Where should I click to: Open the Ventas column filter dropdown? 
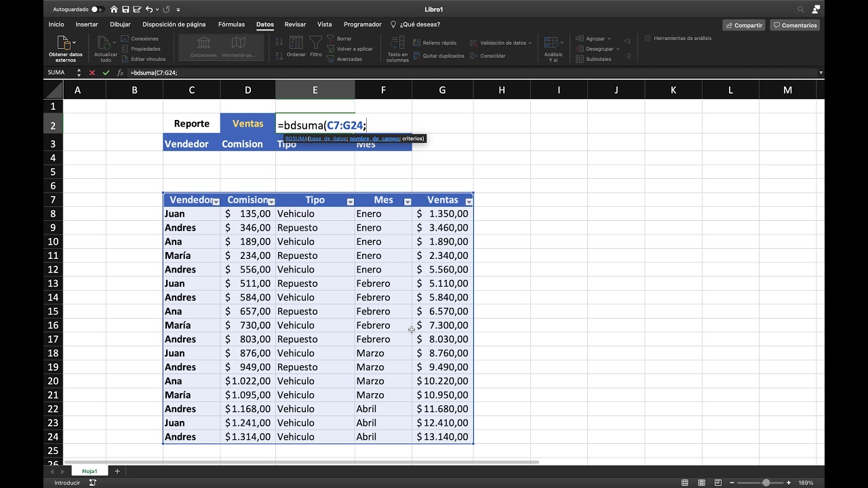469,201
